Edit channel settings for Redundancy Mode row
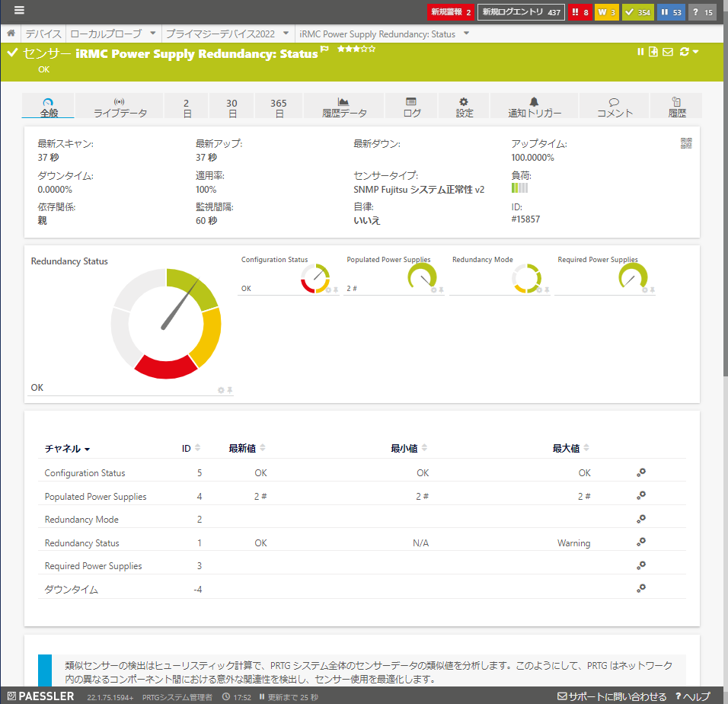 click(641, 519)
